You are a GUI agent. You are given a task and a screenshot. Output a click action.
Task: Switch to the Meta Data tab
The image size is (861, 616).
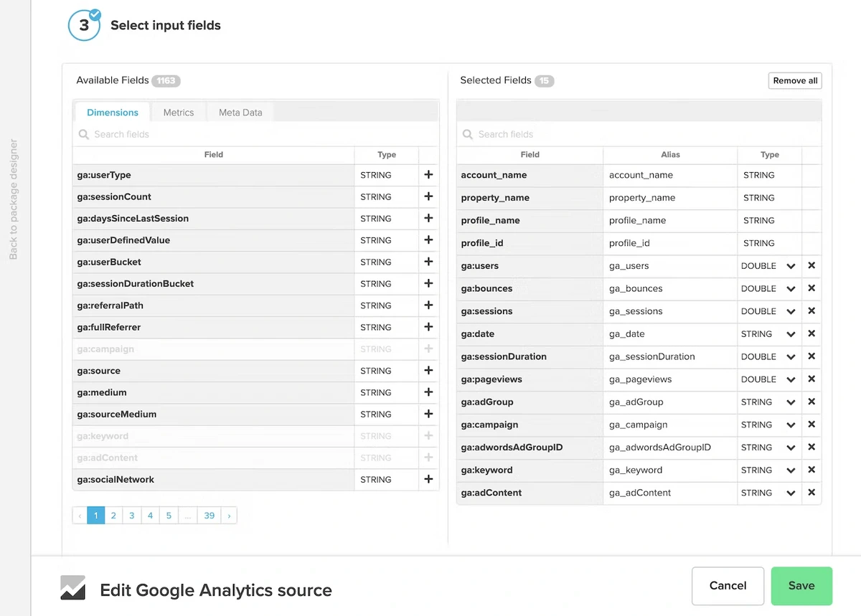240,113
